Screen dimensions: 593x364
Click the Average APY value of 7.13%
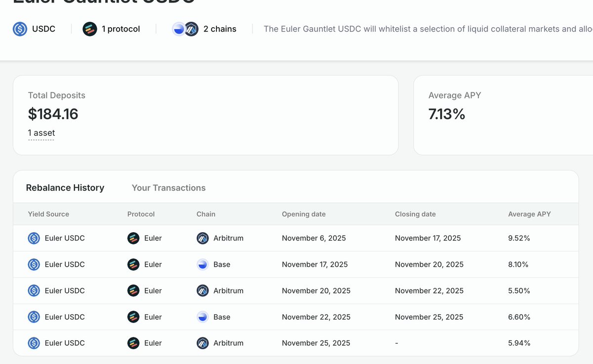coord(447,114)
